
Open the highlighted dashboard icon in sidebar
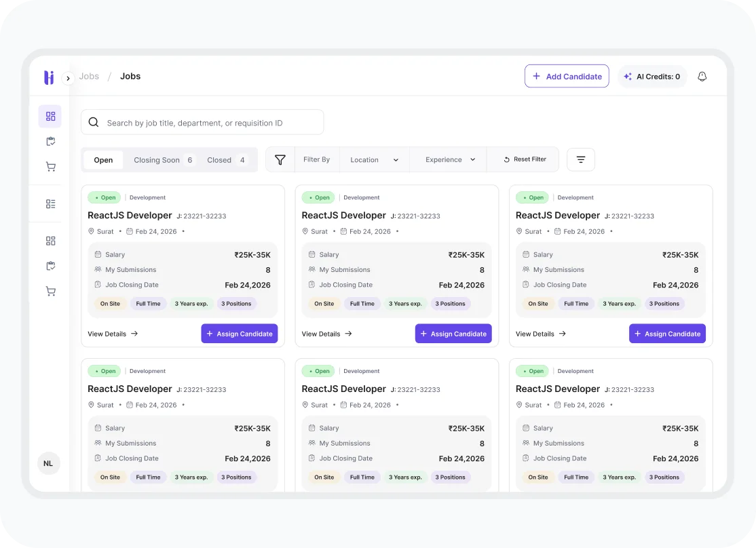click(x=50, y=116)
